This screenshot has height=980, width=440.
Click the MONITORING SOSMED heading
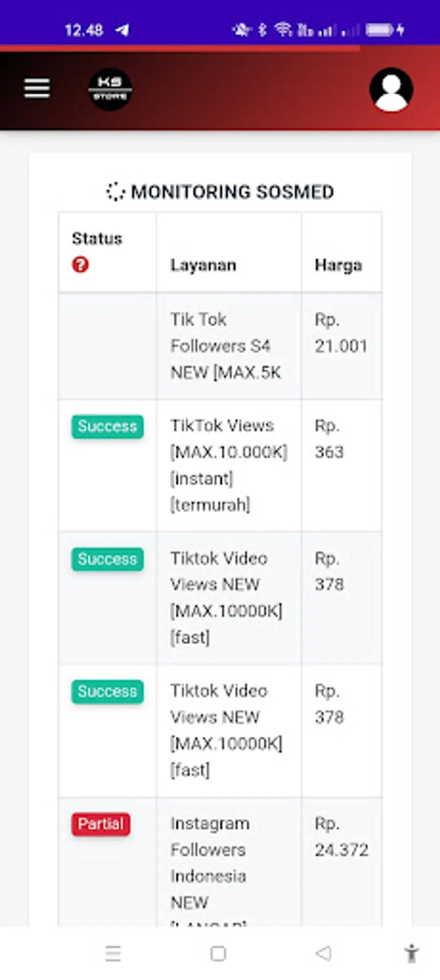pyautogui.click(x=232, y=192)
